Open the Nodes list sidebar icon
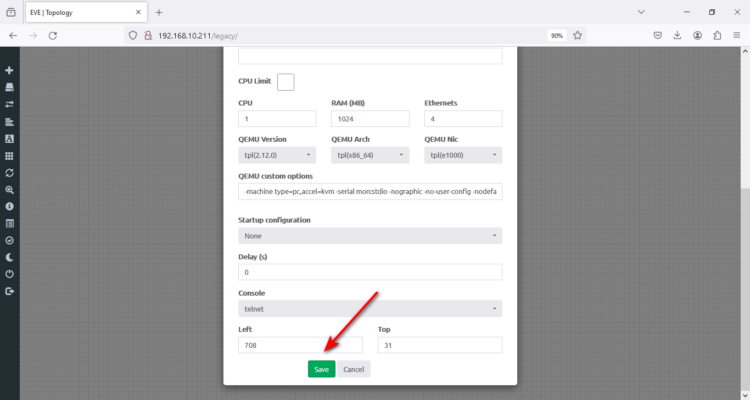Screen dimensions: 750x400 [9, 88]
